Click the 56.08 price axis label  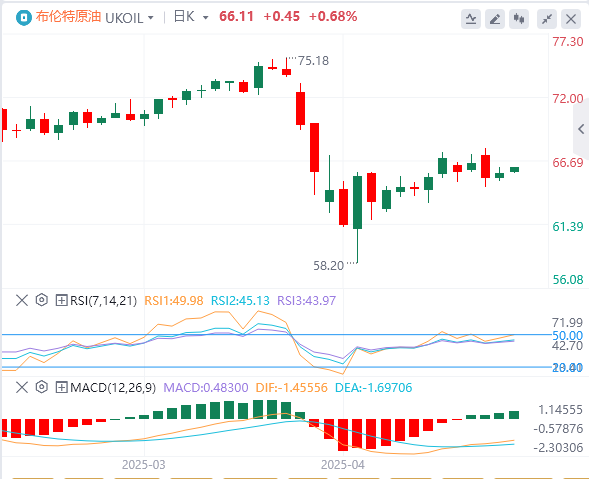pos(568,280)
